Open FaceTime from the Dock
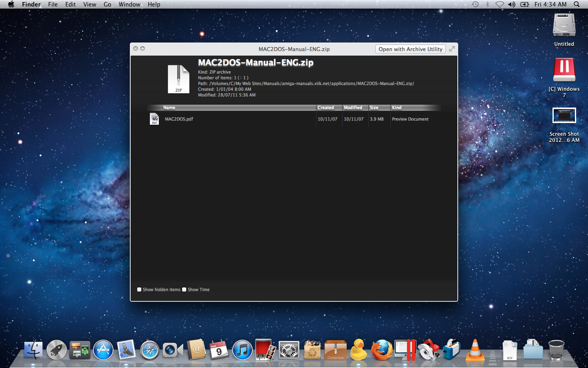 (173, 350)
